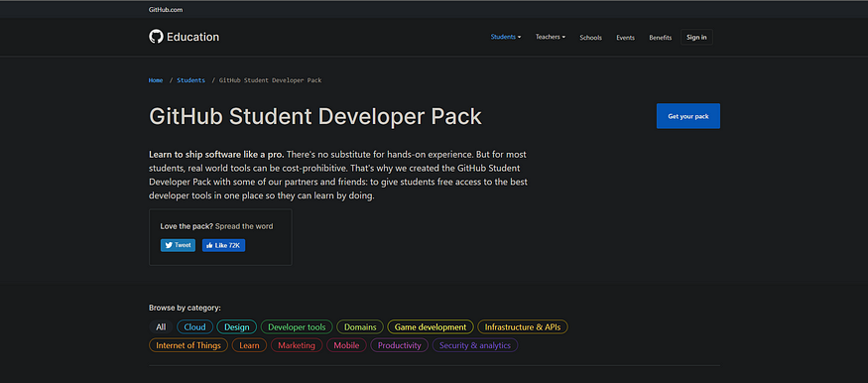Click the 'Browse by category:' label
The image size is (868, 383).
coord(185,308)
